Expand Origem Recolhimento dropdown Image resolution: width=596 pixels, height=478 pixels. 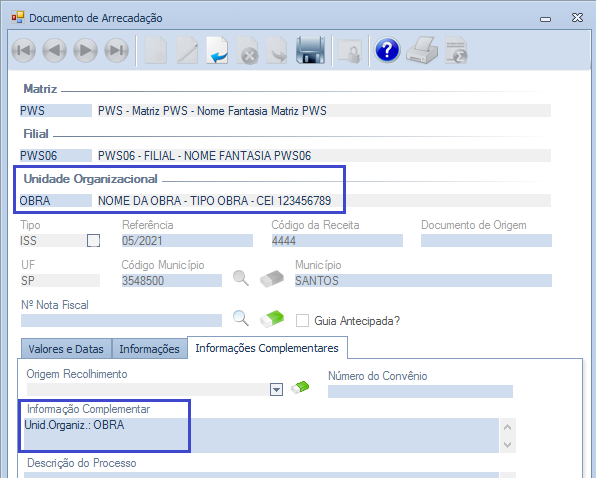[x=276, y=389]
